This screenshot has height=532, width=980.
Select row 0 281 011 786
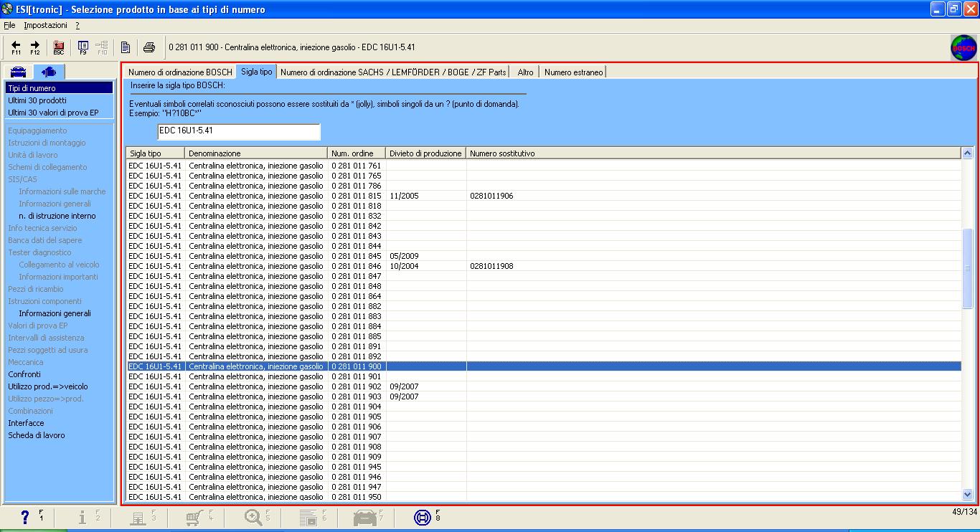pyautogui.click(x=544, y=186)
